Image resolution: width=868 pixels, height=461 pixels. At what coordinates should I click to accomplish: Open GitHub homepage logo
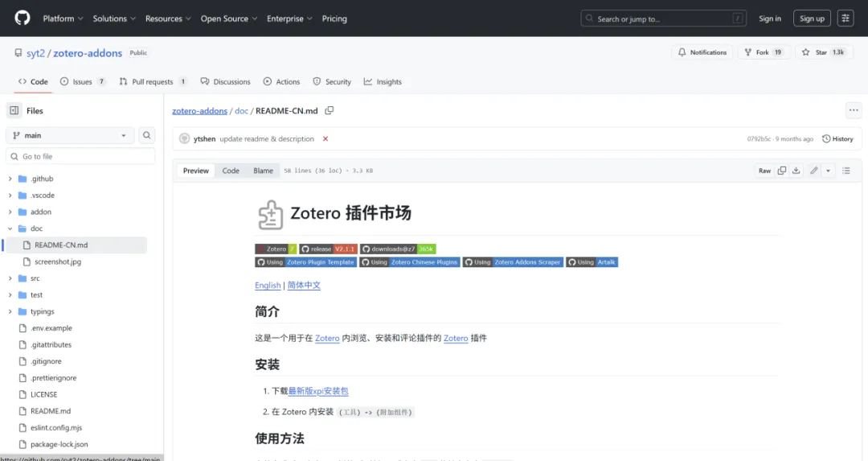(x=23, y=19)
